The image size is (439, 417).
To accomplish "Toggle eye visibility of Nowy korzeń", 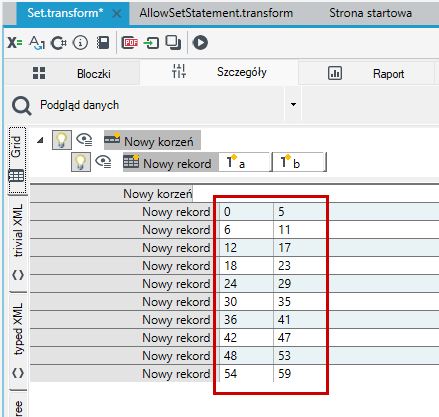I will click(x=84, y=139).
